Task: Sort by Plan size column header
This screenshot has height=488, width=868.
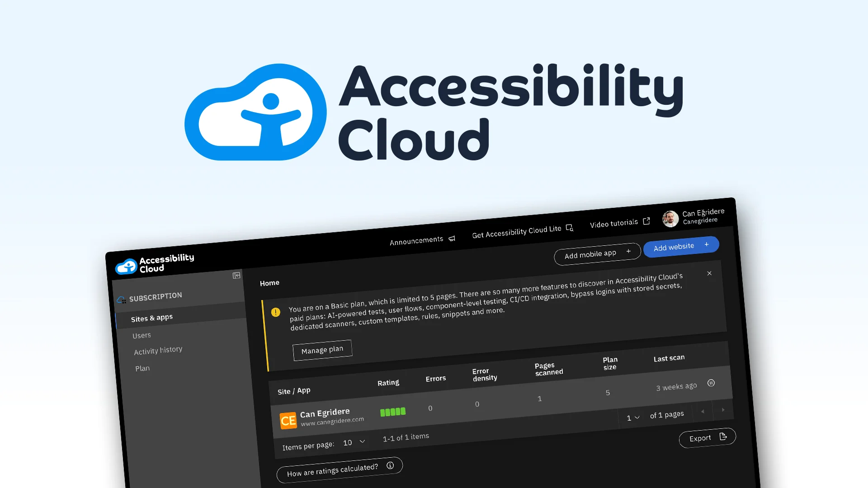Action: click(x=610, y=363)
